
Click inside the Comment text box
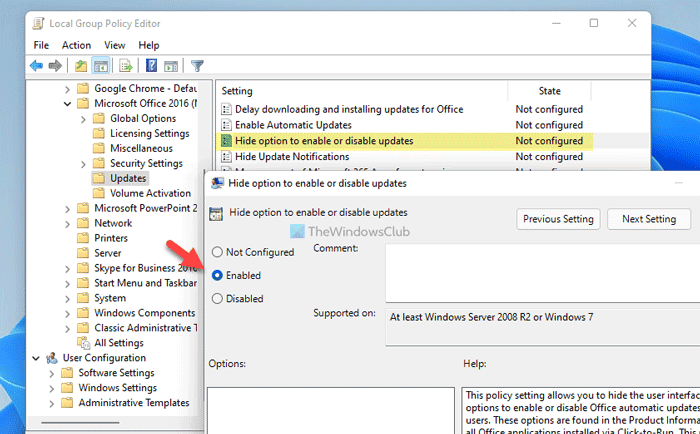point(542,273)
